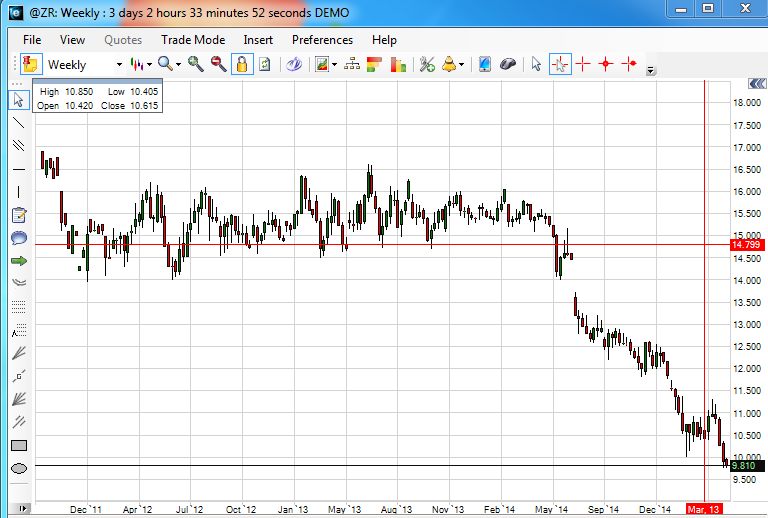Screen dimensions: 768x518
Task: Click the zoom in magnifier icon
Action: coord(195,64)
